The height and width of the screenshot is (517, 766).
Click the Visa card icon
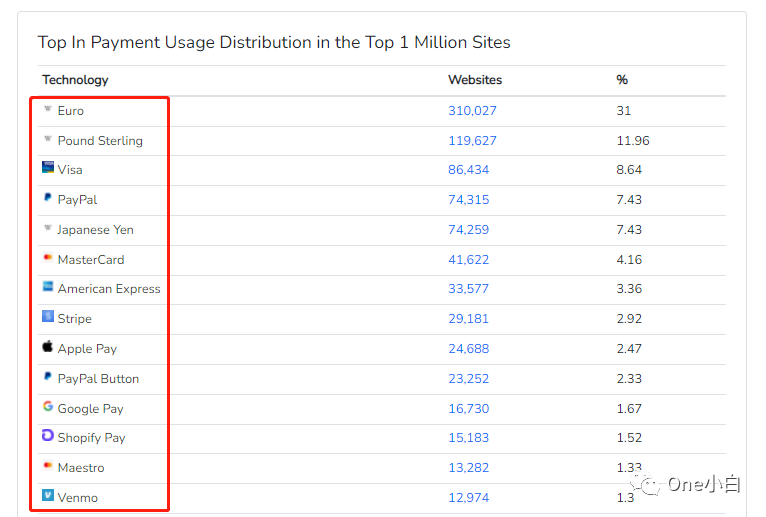tap(48, 169)
